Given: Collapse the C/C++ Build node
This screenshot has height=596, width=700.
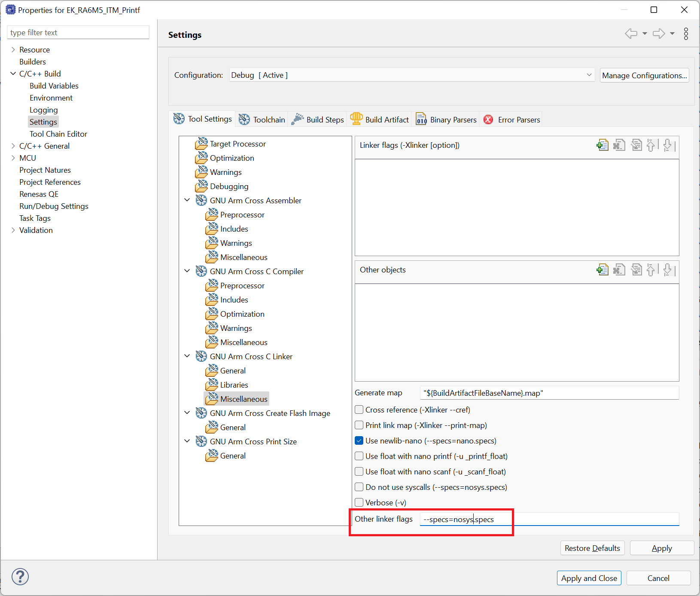Looking at the screenshot, I should (13, 73).
